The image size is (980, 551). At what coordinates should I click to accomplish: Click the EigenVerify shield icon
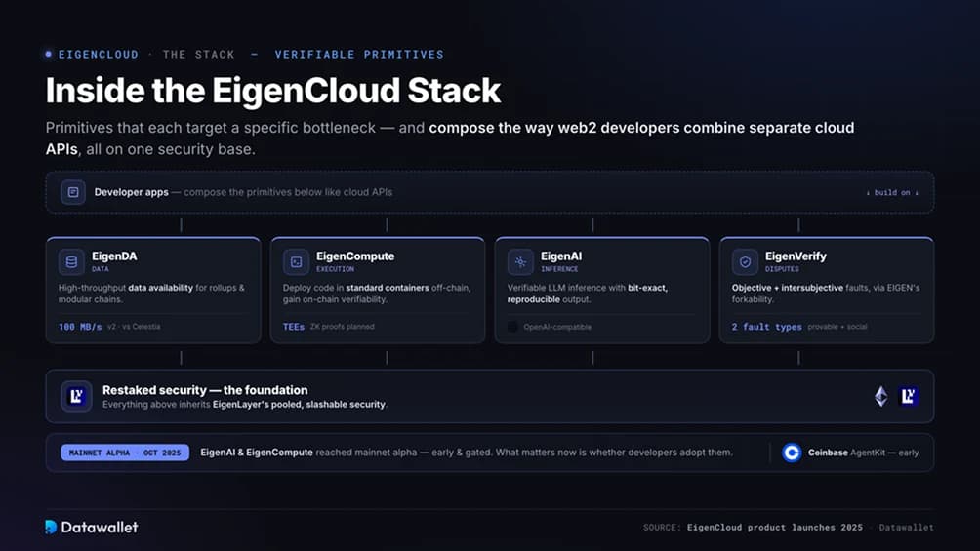(x=745, y=261)
